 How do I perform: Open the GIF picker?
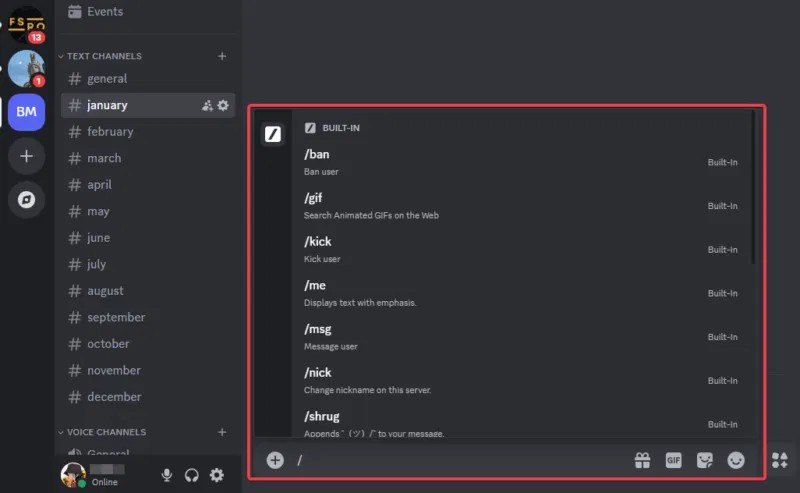(x=673, y=460)
